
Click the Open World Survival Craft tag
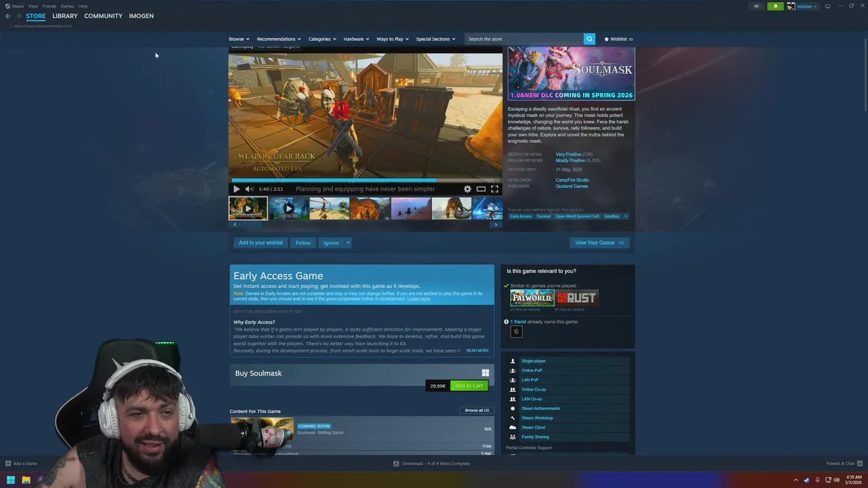tap(577, 216)
